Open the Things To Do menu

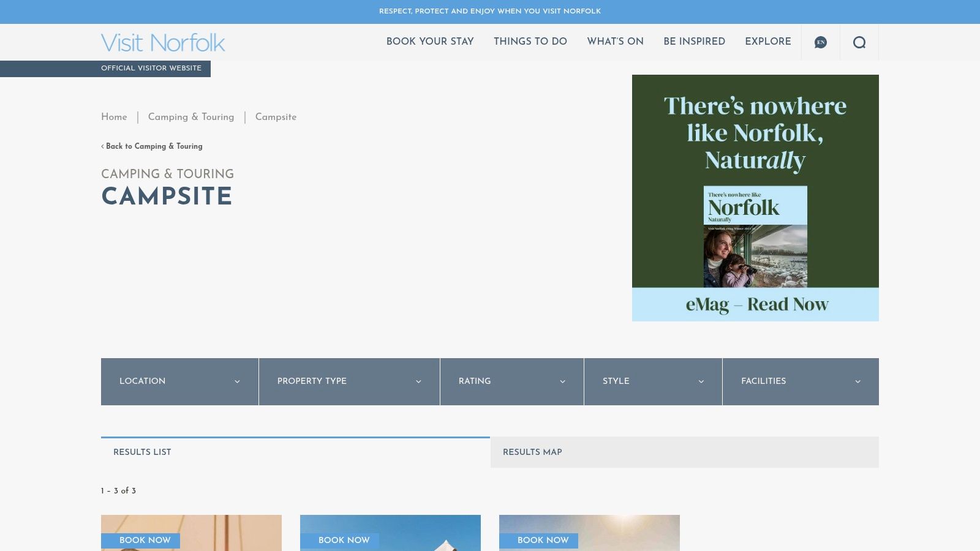(530, 42)
